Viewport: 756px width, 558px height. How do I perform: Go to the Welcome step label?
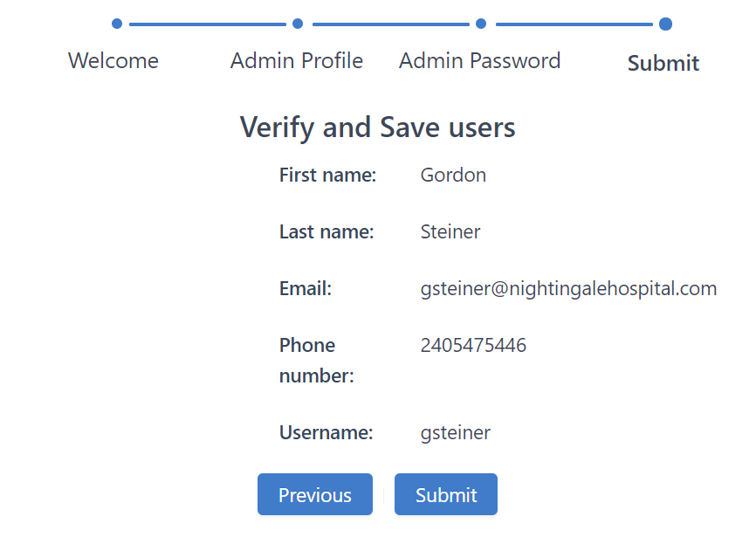[113, 61]
